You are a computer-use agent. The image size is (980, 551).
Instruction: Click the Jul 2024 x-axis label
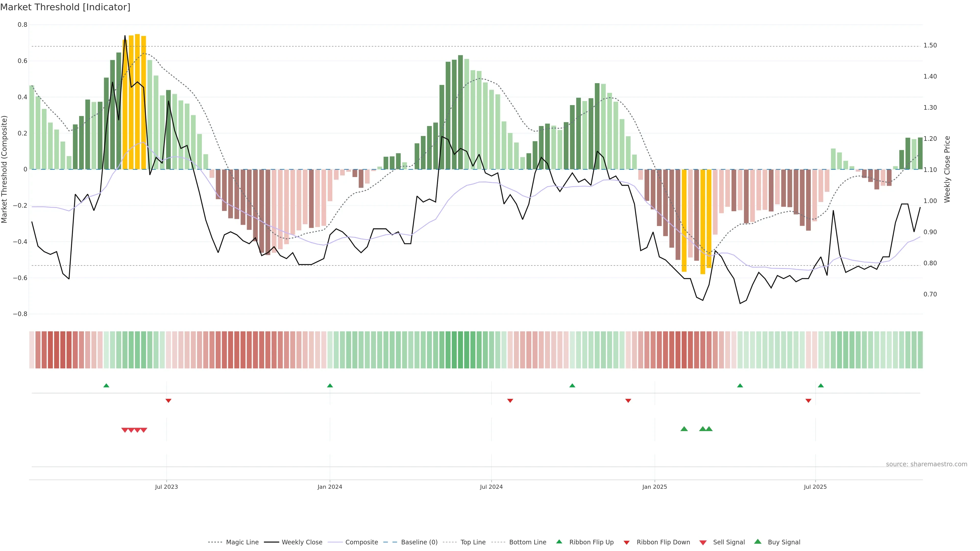coord(491,487)
